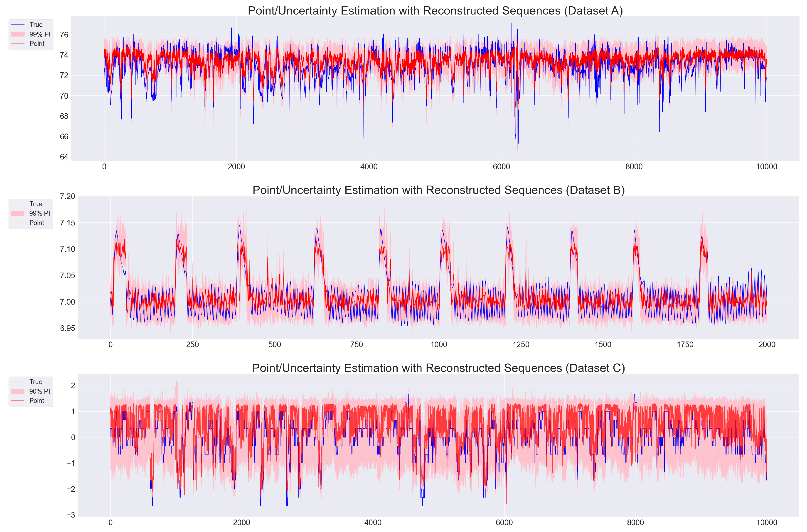Click the True legend entry in Dataset A
Screen dimensions: 807x532
(x=36, y=25)
